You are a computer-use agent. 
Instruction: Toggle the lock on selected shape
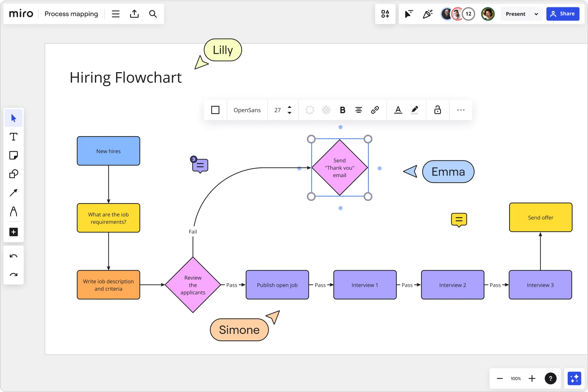(437, 110)
